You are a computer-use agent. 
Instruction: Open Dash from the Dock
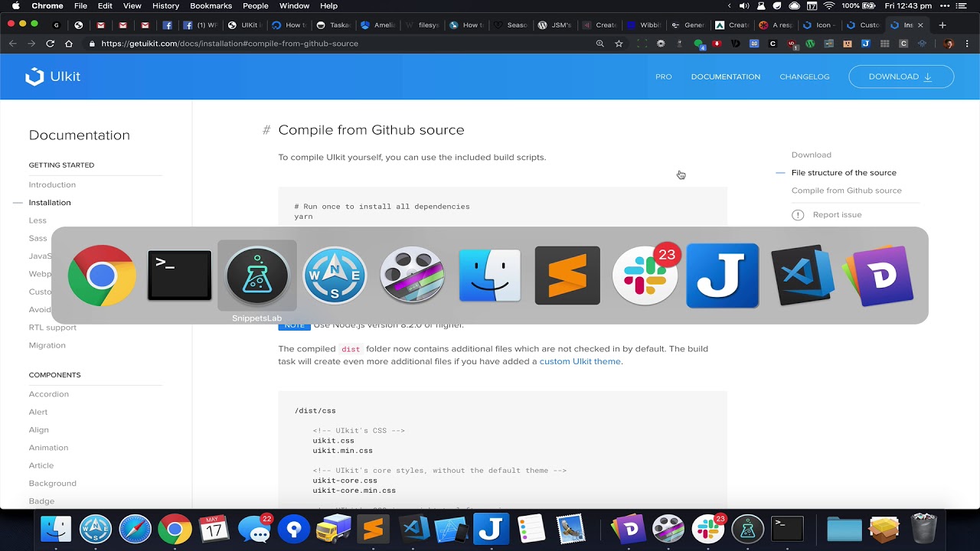628,529
